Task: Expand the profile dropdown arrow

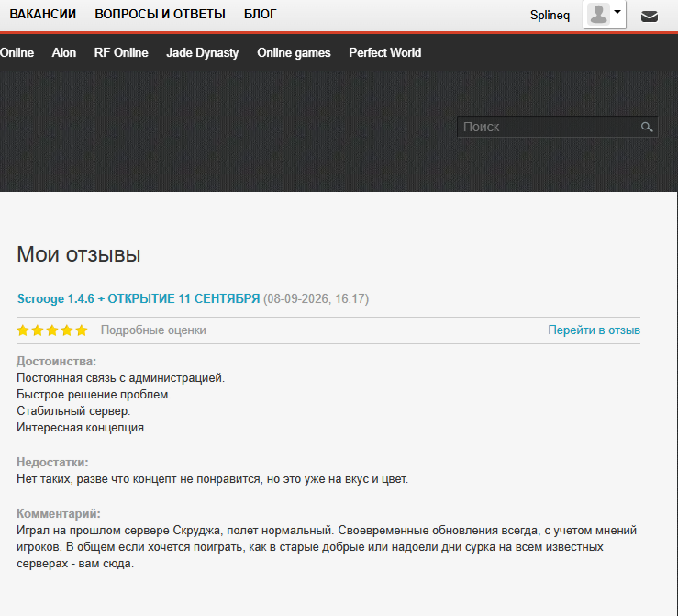Action: (x=617, y=12)
